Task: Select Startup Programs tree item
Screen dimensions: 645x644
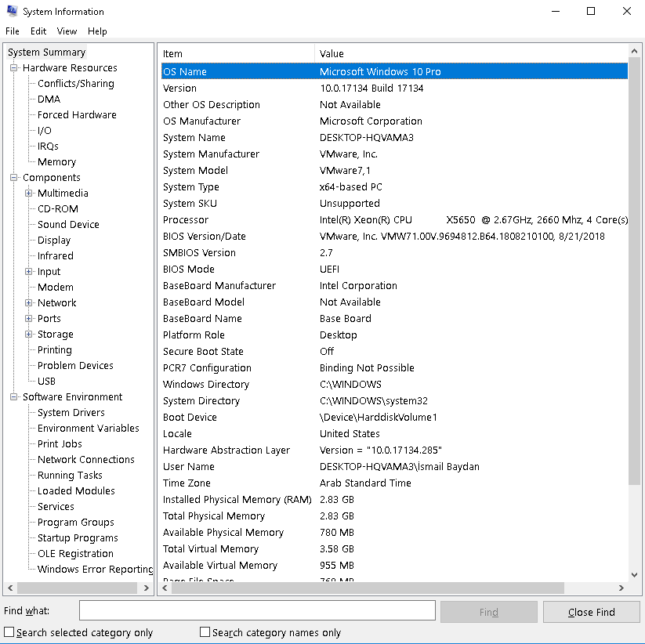Action: [x=78, y=538]
